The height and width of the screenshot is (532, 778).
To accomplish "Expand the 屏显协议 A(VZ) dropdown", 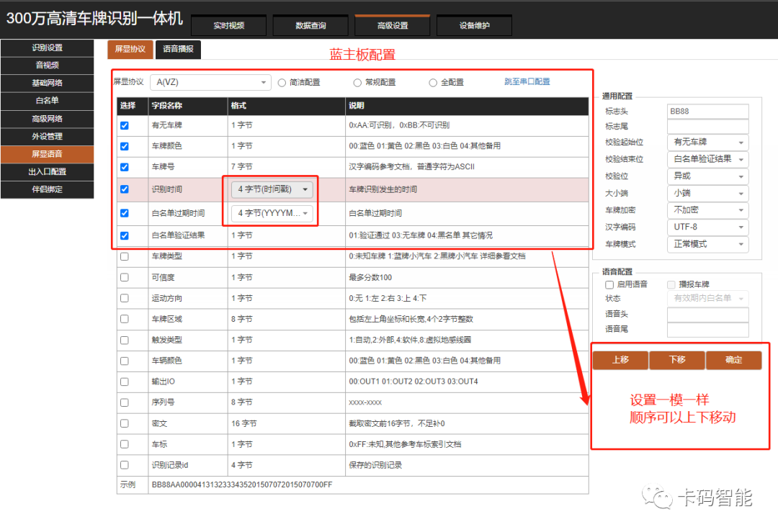I will pos(210,82).
